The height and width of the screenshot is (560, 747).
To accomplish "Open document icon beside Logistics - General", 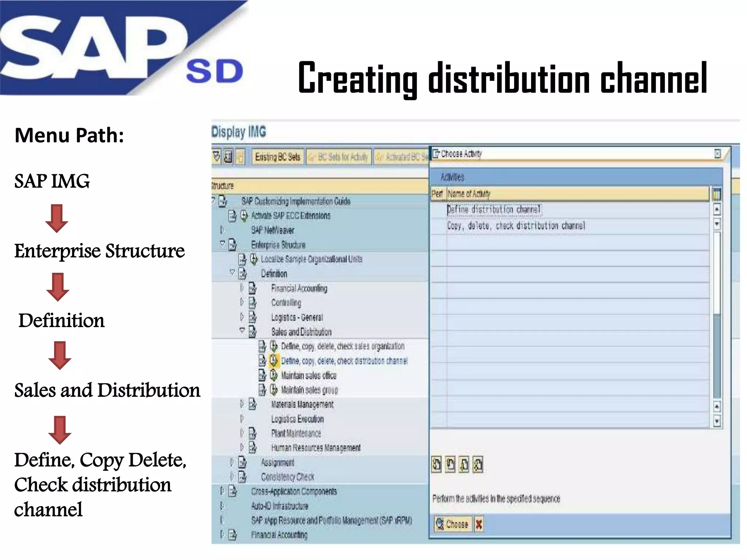I will 252,317.
